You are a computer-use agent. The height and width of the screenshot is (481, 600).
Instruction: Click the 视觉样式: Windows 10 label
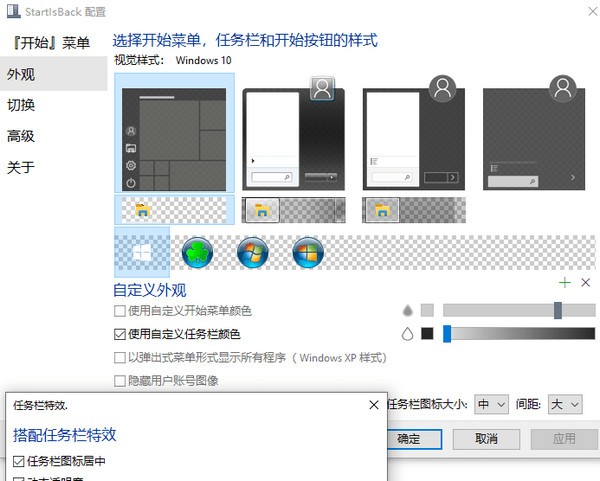point(173,60)
